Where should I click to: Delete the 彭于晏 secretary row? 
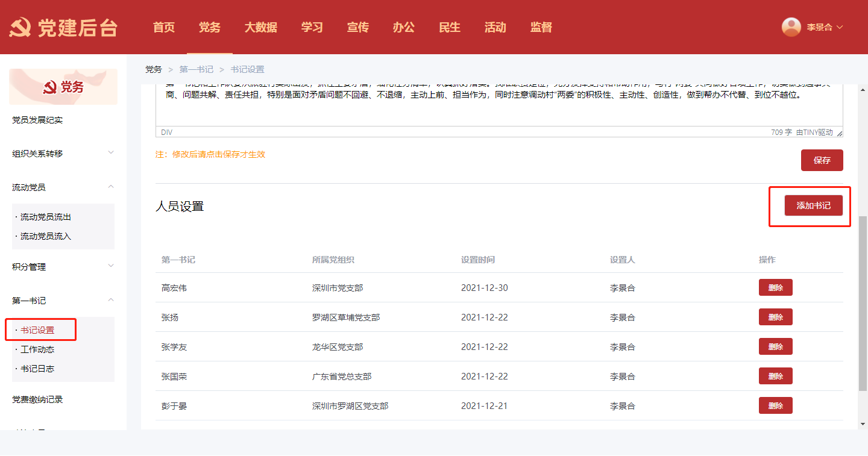click(x=775, y=406)
